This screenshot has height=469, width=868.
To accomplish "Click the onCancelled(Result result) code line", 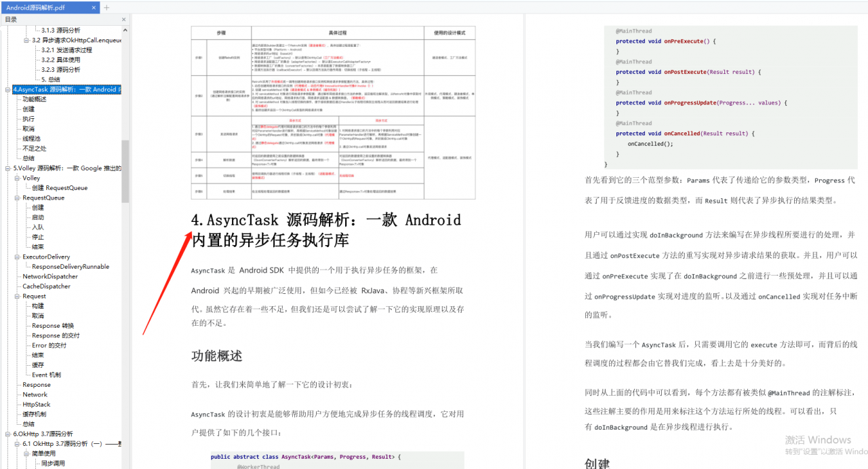I will pyautogui.click(x=685, y=134).
